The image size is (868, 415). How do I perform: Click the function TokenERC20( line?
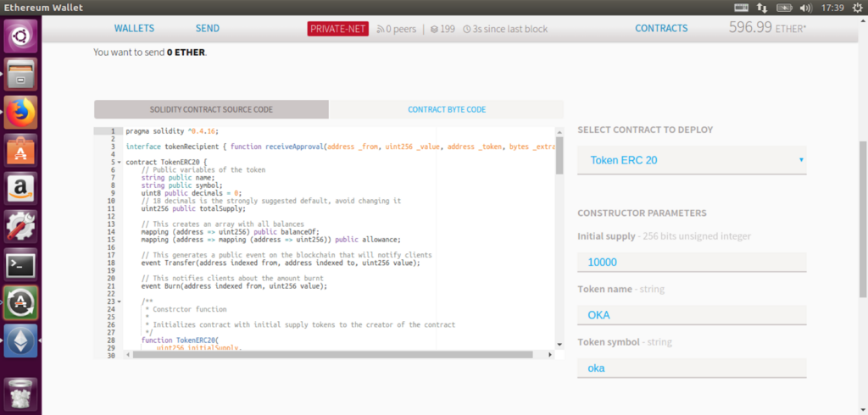point(180,340)
